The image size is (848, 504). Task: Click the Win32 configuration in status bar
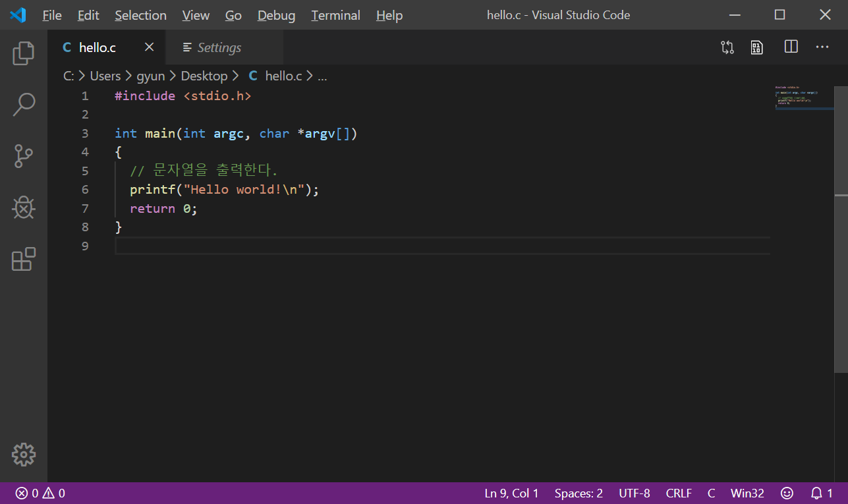747,493
